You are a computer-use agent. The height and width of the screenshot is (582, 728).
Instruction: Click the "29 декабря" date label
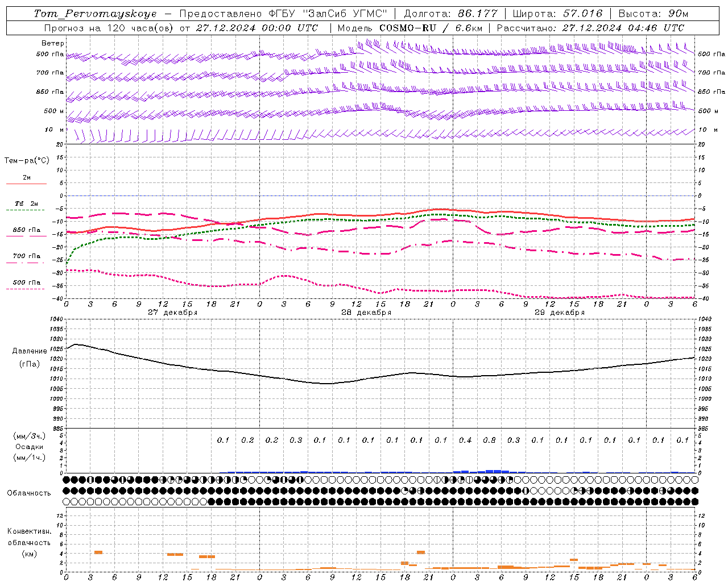(x=560, y=312)
